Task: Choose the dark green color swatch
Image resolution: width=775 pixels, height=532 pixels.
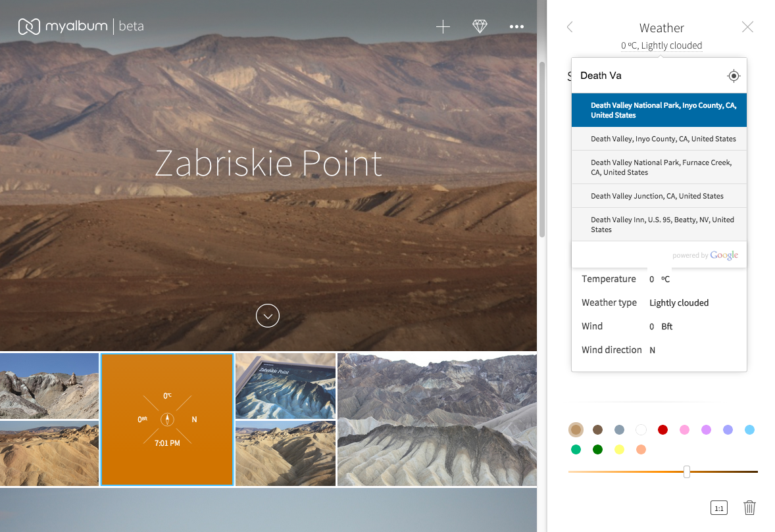Action: coord(597,450)
